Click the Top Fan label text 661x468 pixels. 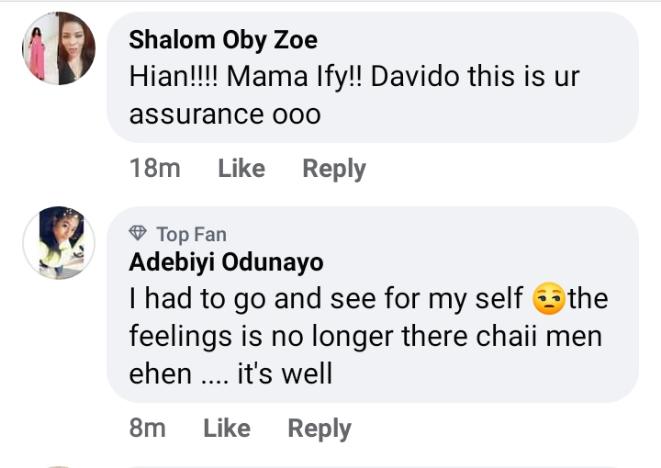(x=191, y=234)
